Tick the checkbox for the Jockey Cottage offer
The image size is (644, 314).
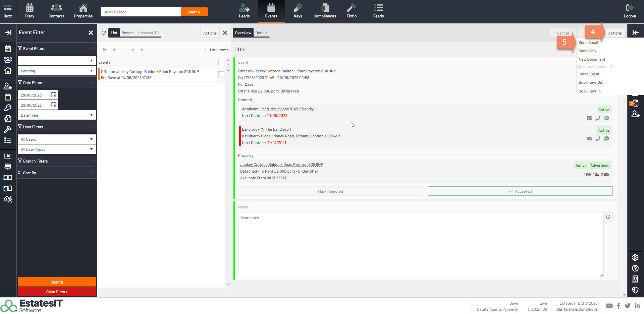pyautogui.click(x=221, y=74)
